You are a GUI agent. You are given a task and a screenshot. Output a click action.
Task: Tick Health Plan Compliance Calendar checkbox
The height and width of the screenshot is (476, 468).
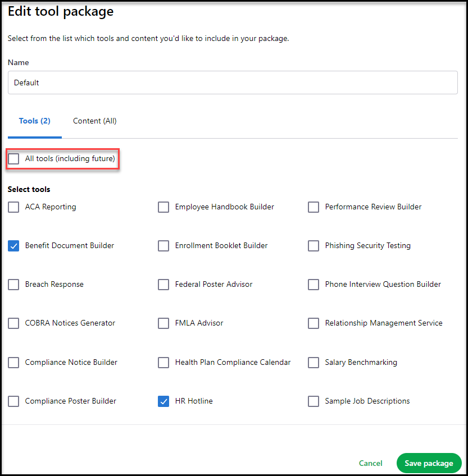point(163,363)
